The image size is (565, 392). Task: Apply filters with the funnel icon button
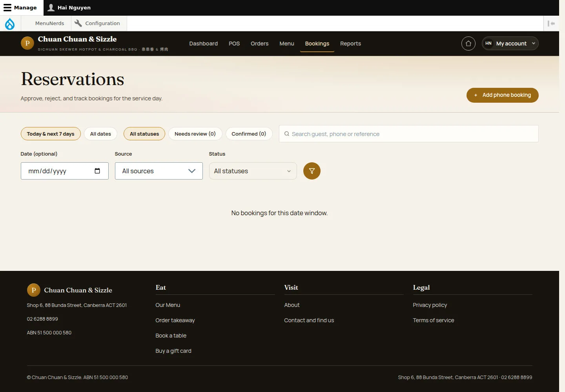pos(312,171)
